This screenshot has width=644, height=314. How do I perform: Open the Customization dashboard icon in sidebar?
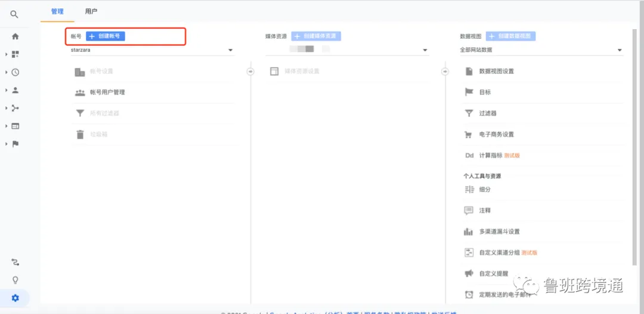[x=15, y=54]
